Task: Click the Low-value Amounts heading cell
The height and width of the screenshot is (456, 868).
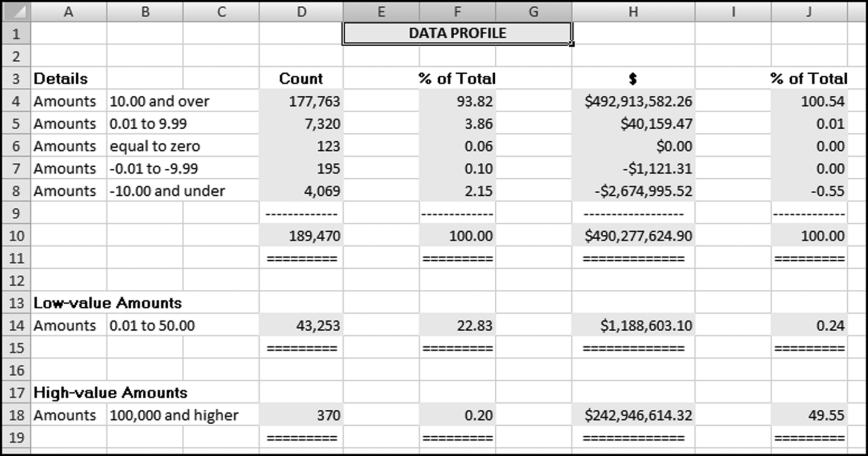Action: pyautogui.click(x=108, y=303)
